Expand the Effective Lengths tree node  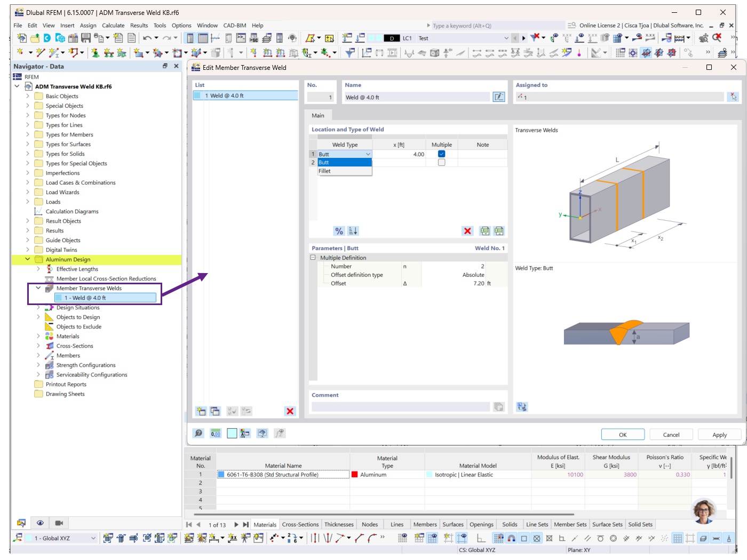38,269
